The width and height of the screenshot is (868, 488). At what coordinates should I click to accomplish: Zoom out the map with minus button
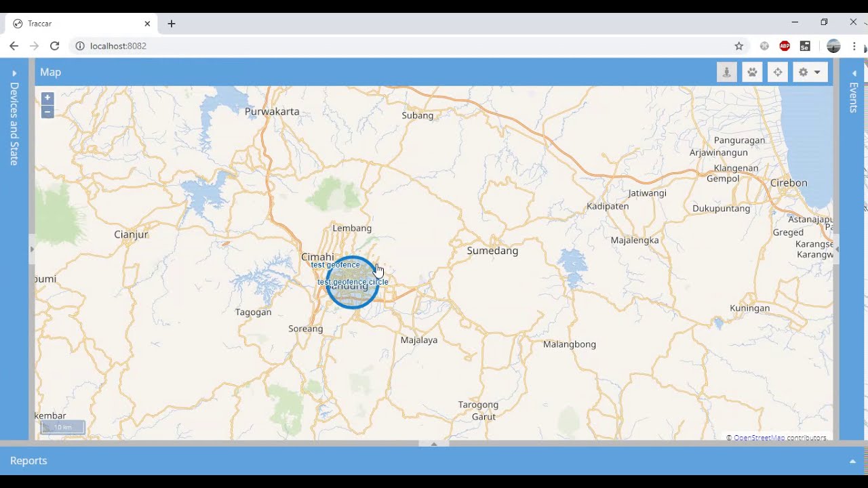pos(47,112)
